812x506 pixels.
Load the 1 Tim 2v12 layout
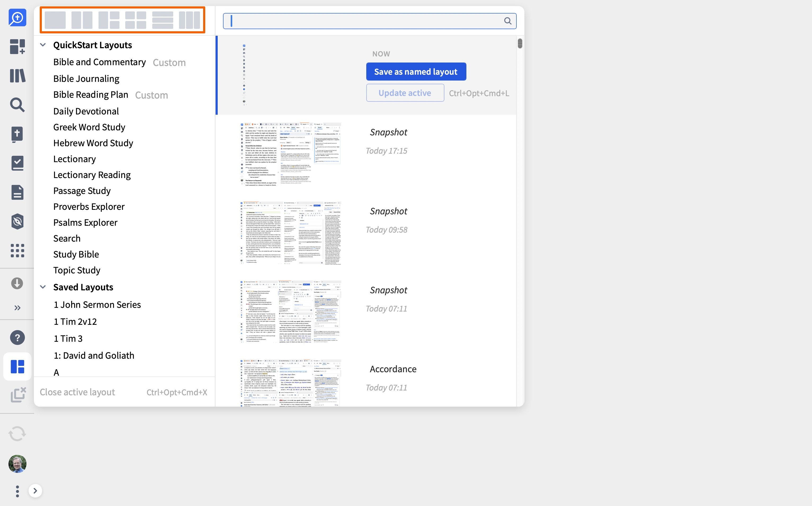(75, 322)
